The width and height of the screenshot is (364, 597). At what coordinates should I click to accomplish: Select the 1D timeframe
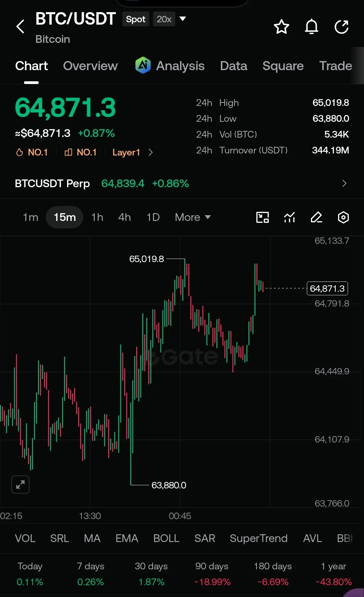click(153, 217)
